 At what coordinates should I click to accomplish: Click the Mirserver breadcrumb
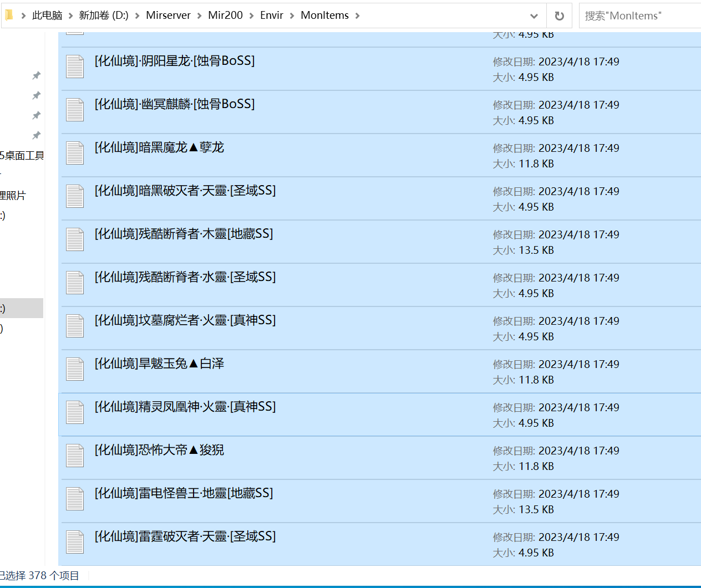click(168, 16)
